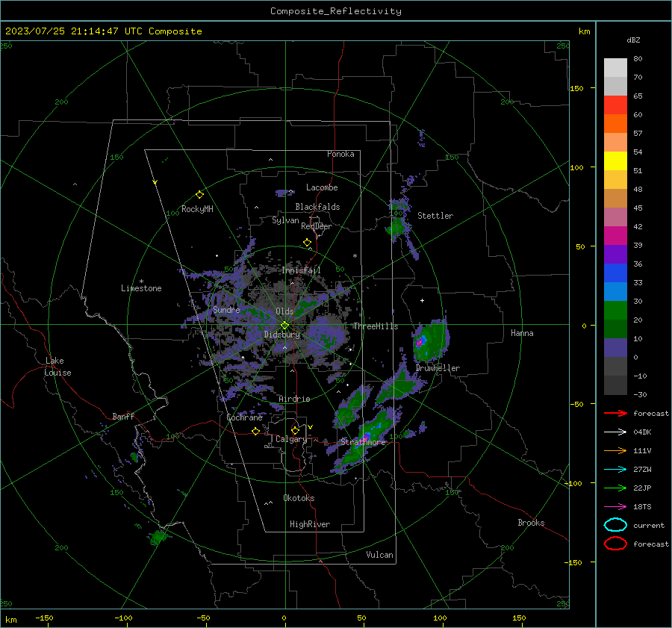Click the blue 36–33 dBZ color swatch

coord(615,273)
